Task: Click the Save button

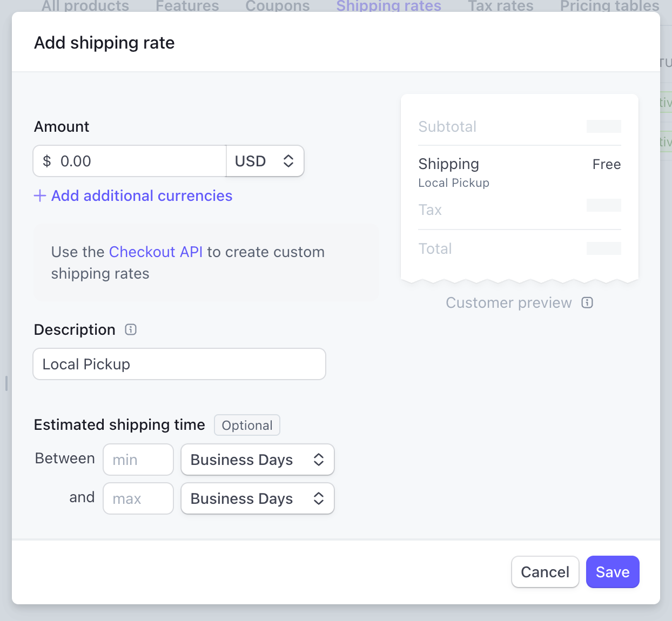Action: click(613, 571)
